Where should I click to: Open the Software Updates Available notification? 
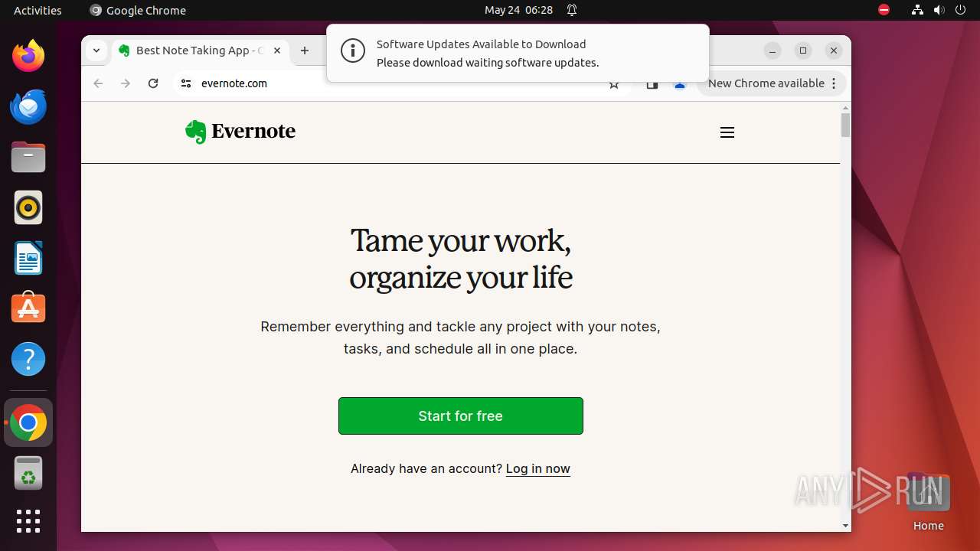(x=518, y=53)
